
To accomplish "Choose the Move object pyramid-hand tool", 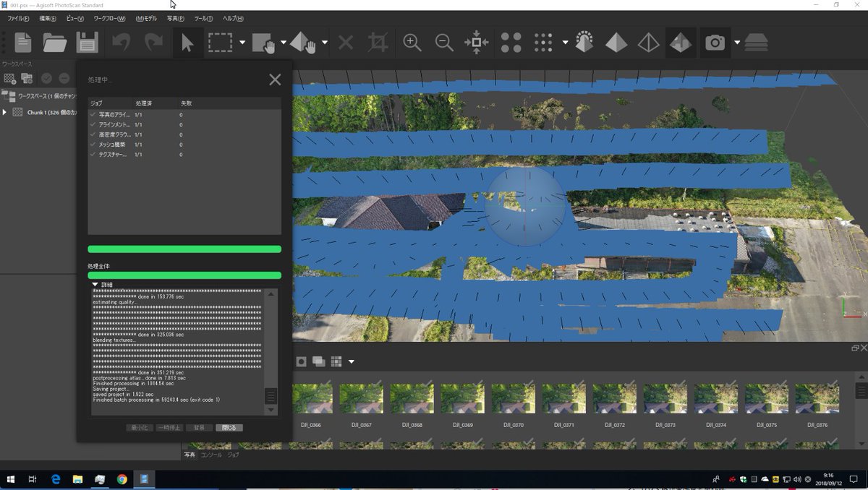I will point(303,43).
